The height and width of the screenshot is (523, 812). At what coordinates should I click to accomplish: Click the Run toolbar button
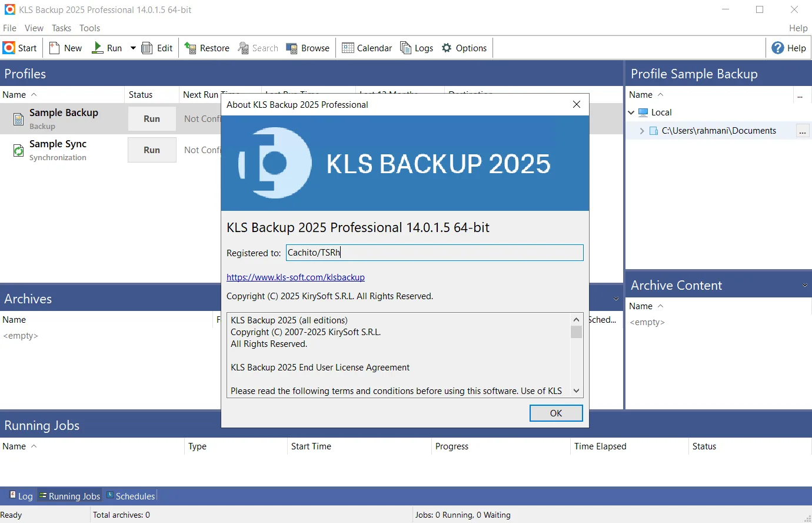[x=107, y=48]
